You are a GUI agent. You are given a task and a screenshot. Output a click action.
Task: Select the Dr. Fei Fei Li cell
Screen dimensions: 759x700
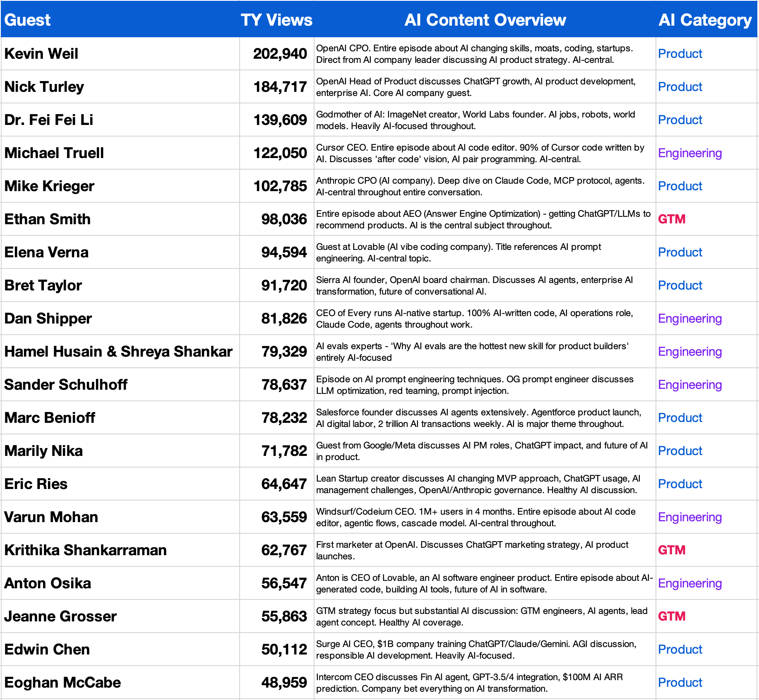120,120
